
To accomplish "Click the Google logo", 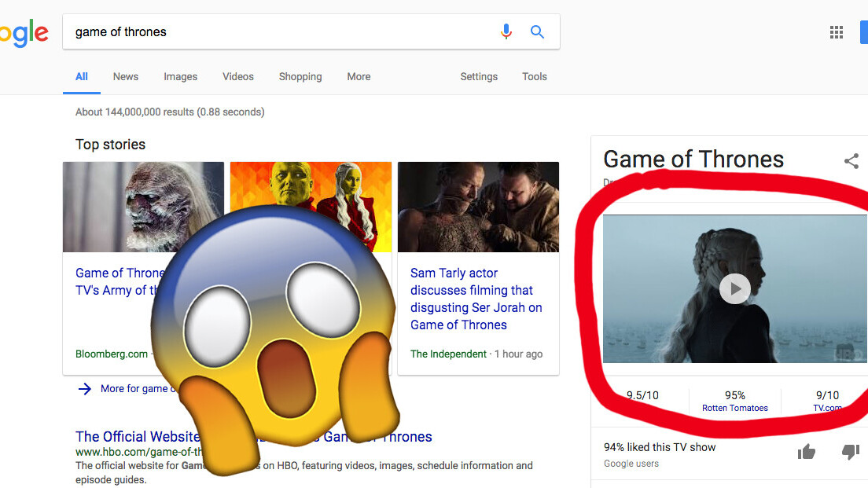I will point(24,32).
